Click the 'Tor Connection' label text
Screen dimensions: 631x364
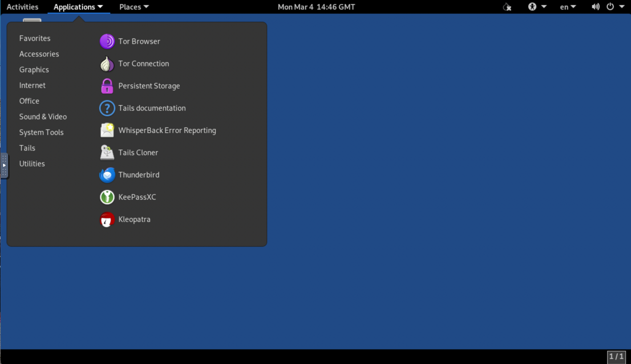(x=144, y=64)
